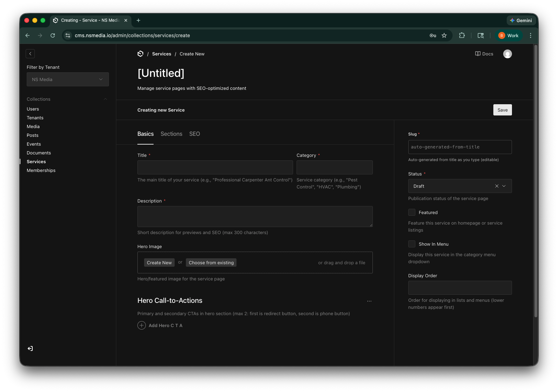Screen dimensions: 558x392
Task: Focus the Title input field
Action: 215,167
